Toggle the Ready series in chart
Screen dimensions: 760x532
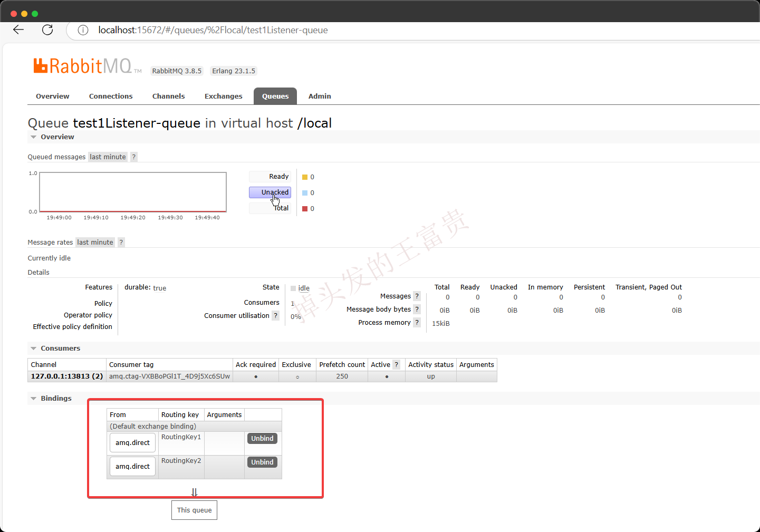pos(270,177)
